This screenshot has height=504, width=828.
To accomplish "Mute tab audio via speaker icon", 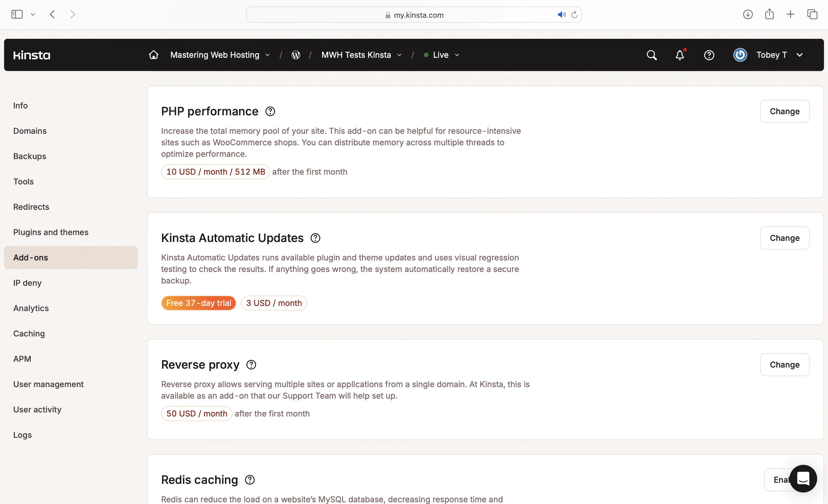I will tap(562, 15).
